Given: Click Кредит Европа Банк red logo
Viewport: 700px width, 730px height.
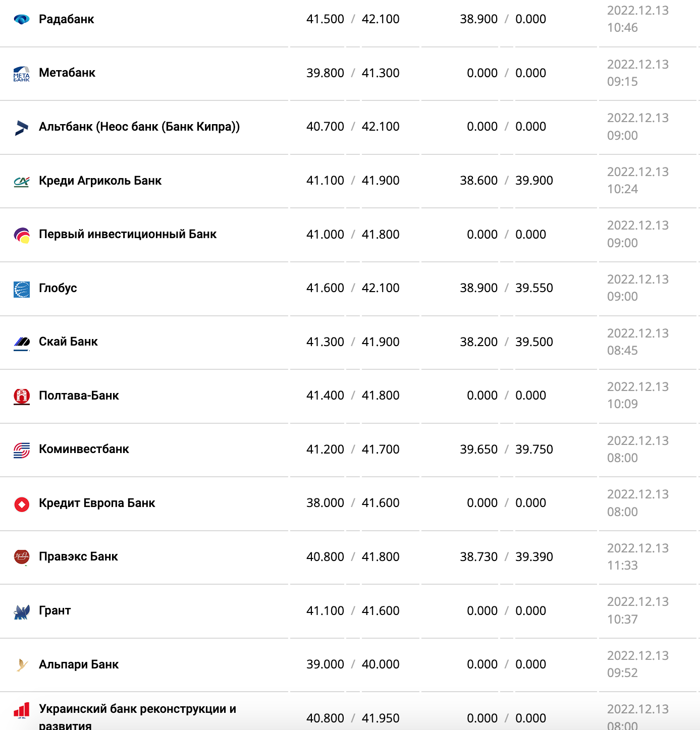Looking at the screenshot, I should coord(22,504).
